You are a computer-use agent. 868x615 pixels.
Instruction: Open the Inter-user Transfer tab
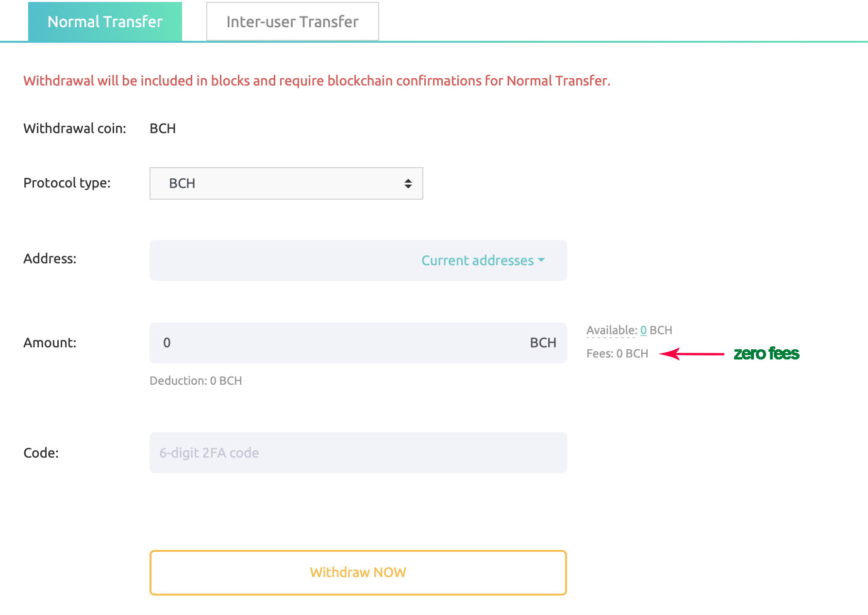click(292, 21)
